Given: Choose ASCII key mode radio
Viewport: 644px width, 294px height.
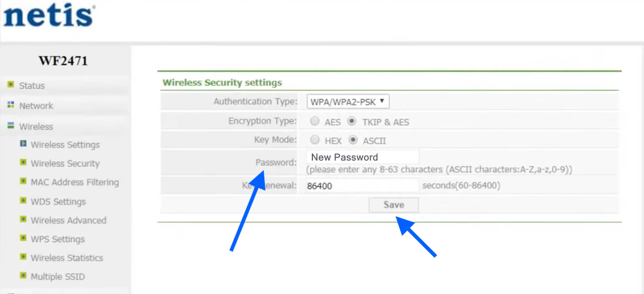Looking at the screenshot, I should (353, 140).
